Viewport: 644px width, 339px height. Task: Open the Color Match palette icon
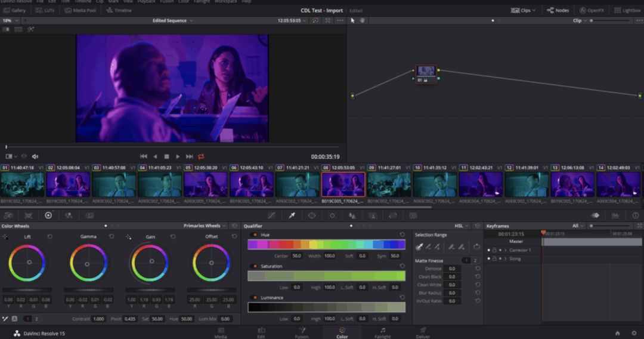point(29,215)
